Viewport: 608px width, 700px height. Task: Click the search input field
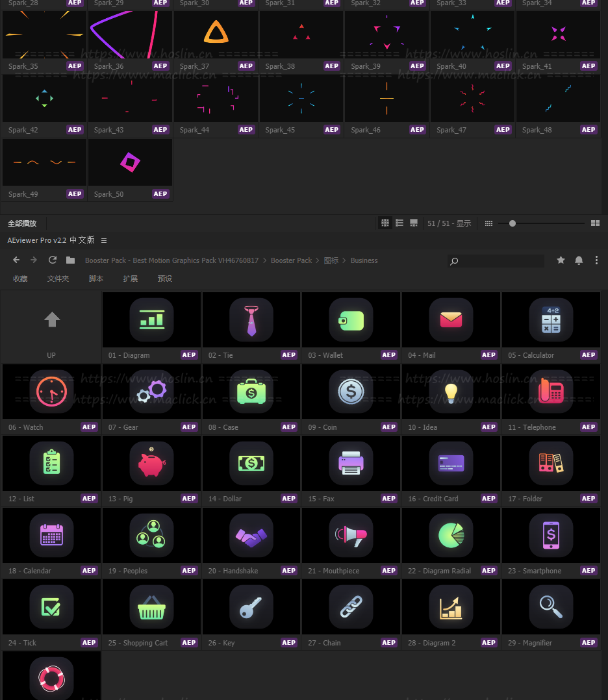click(496, 261)
